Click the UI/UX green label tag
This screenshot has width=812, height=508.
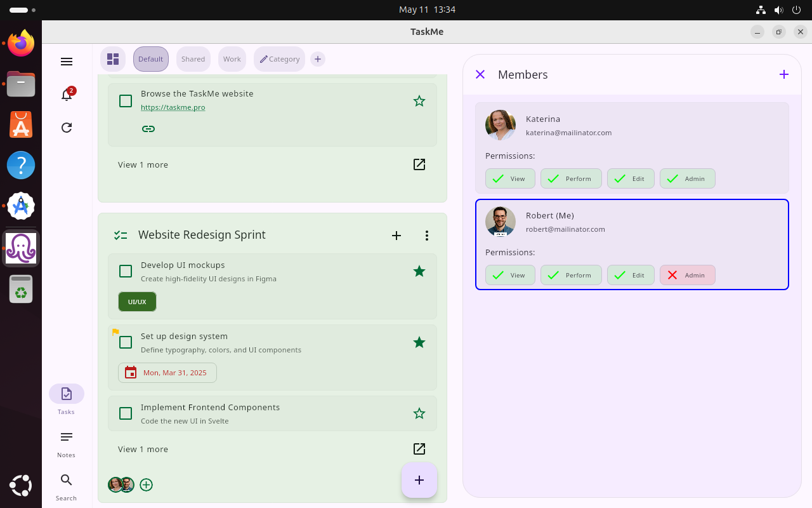click(x=137, y=302)
